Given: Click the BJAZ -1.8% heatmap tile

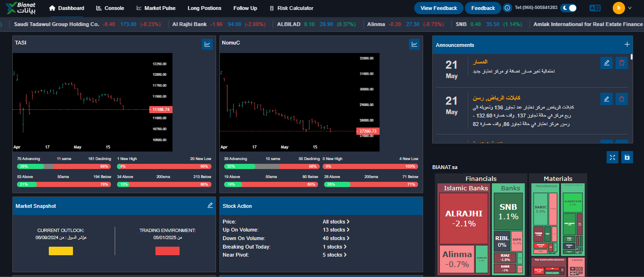Looking at the screenshot, I should 505,258.
